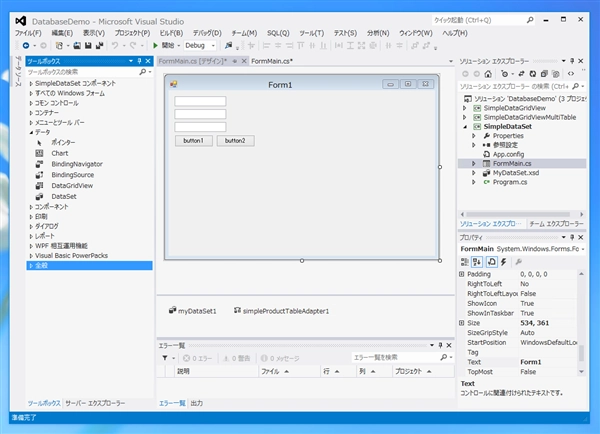Select BindingSource in the toolbox

[73, 175]
